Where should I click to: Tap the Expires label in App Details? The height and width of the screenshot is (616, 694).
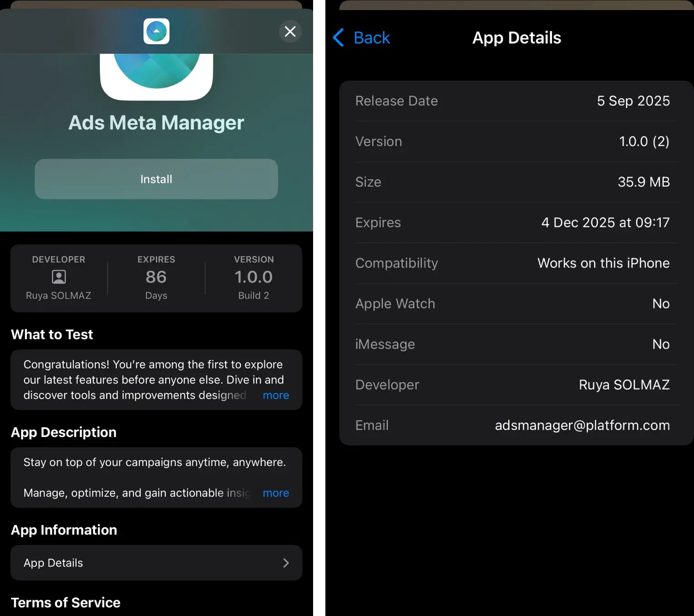pyautogui.click(x=378, y=222)
